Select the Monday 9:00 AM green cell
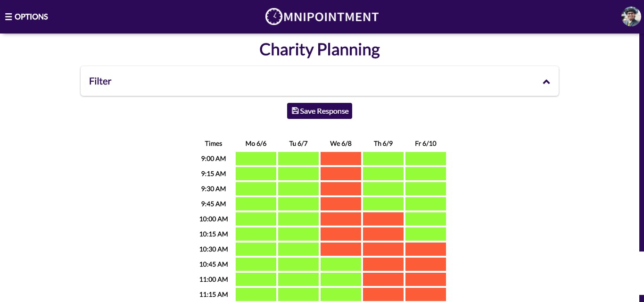 256,159
